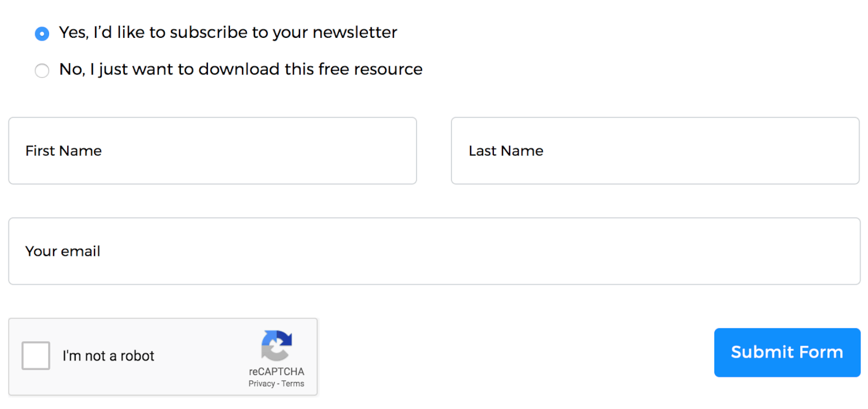The width and height of the screenshot is (868, 409).
Task: Focus the First Name input field
Action: pyautogui.click(x=212, y=151)
